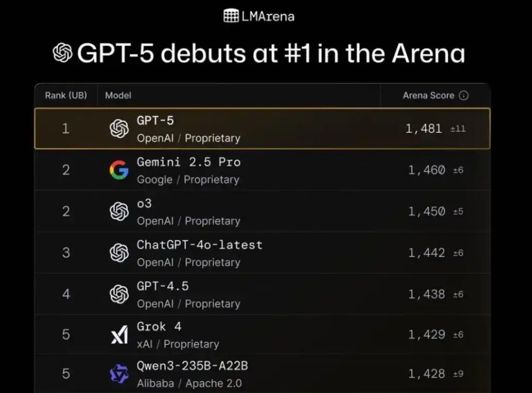Select the ChatGPT-4o-latest model name
This screenshot has height=393, width=532.
click(x=199, y=245)
